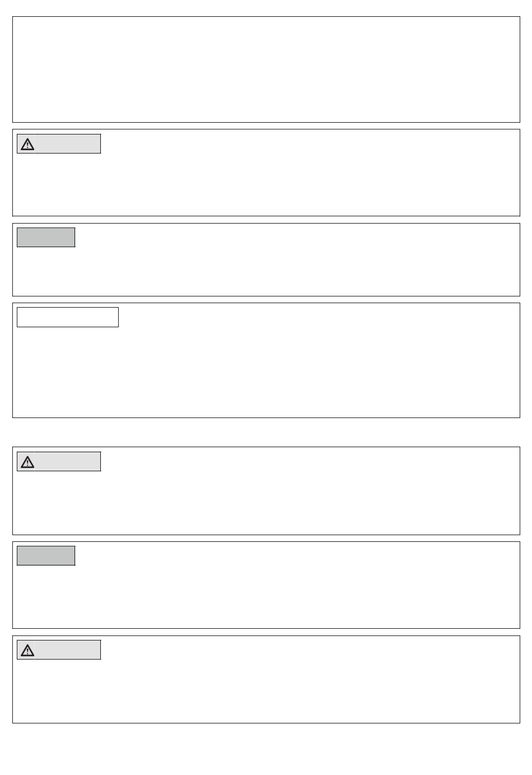Click the first warning triangle icon

[x=27, y=144]
